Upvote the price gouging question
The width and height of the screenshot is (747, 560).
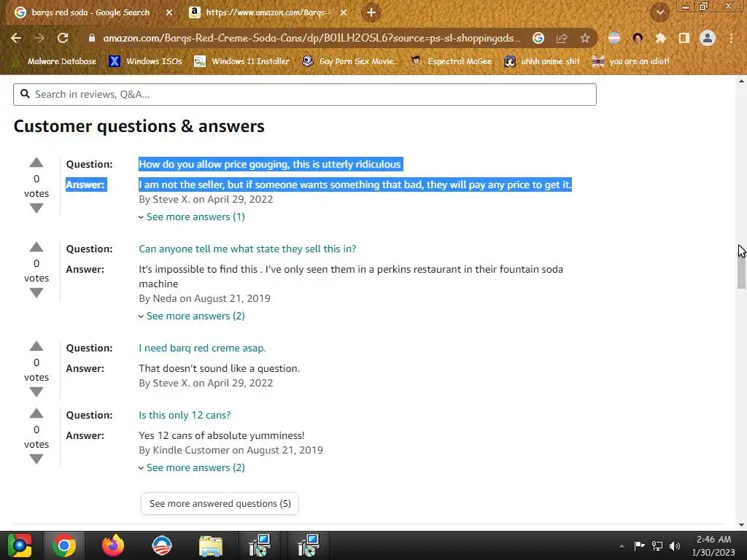pyautogui.click(x=36, y=163)
